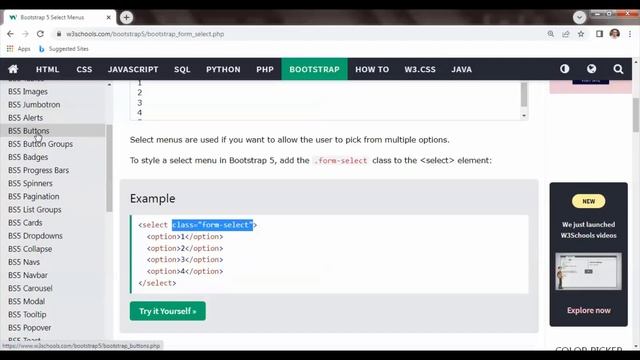Open the JAVASCRIPT menu
The height and width of the screenshot is (360, 640).
click(x=133, y=69)
